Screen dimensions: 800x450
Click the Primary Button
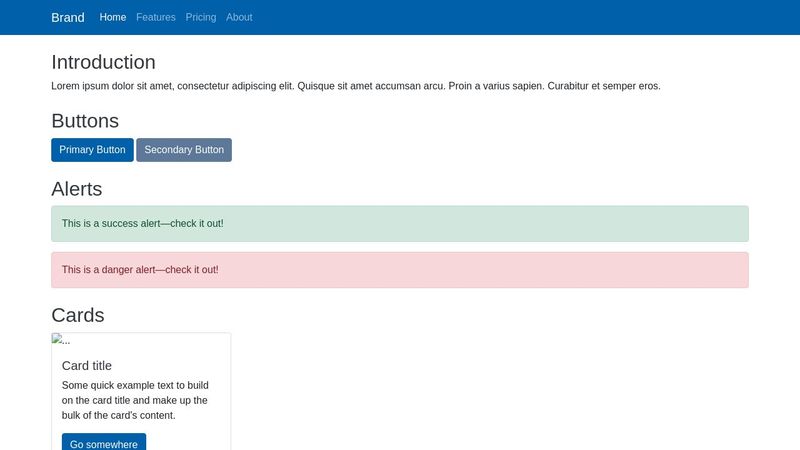[x=92, y=150]
